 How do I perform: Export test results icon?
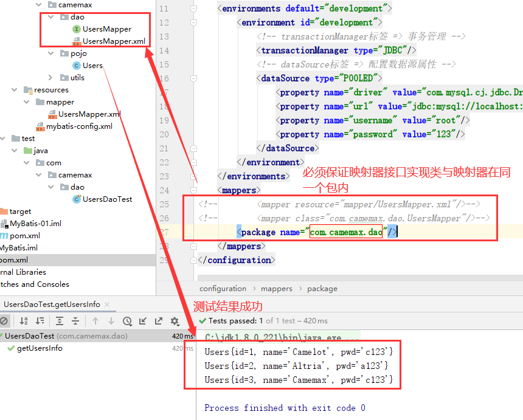pyautogui.click(x=159, y=321)
